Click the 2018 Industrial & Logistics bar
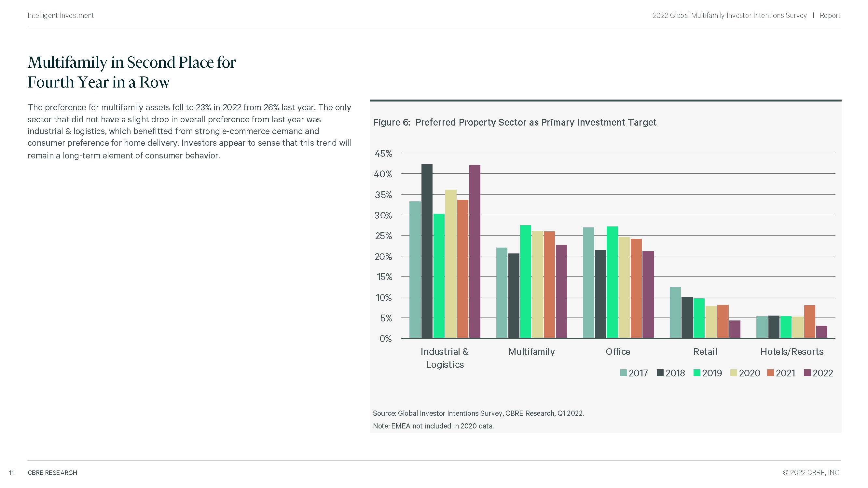Viewport: 868px width, 488px height. point(427,251)
